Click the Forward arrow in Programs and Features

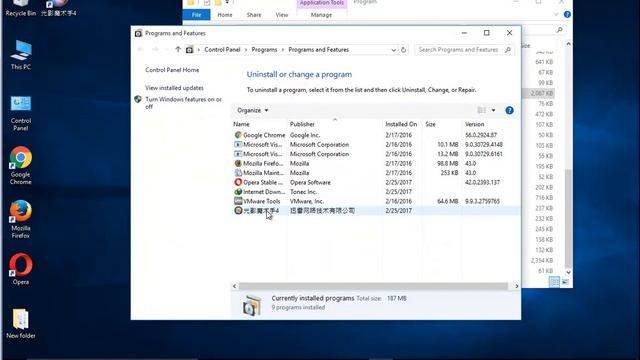click(x=155, y=49)
